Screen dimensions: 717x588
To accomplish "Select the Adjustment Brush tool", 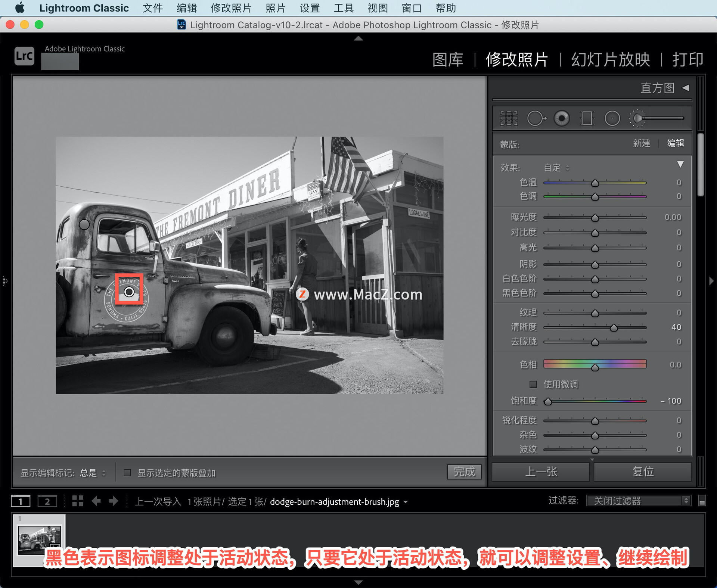I will [x=656, y=119].
